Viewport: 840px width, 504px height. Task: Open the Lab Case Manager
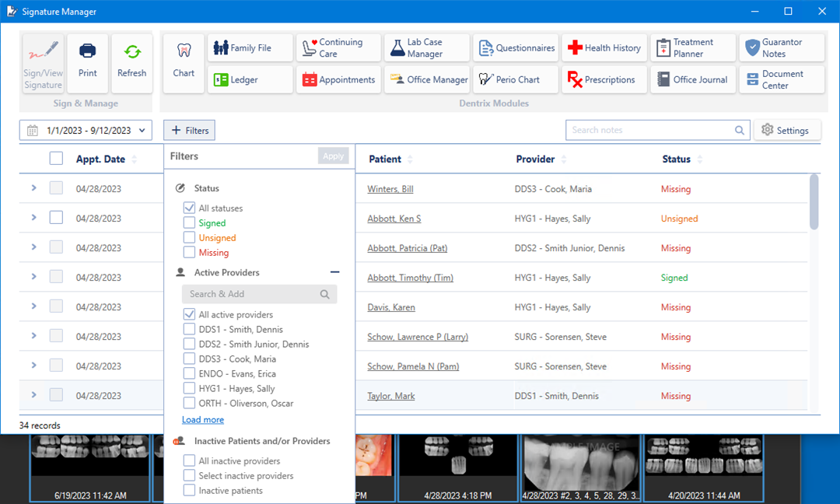427,48
